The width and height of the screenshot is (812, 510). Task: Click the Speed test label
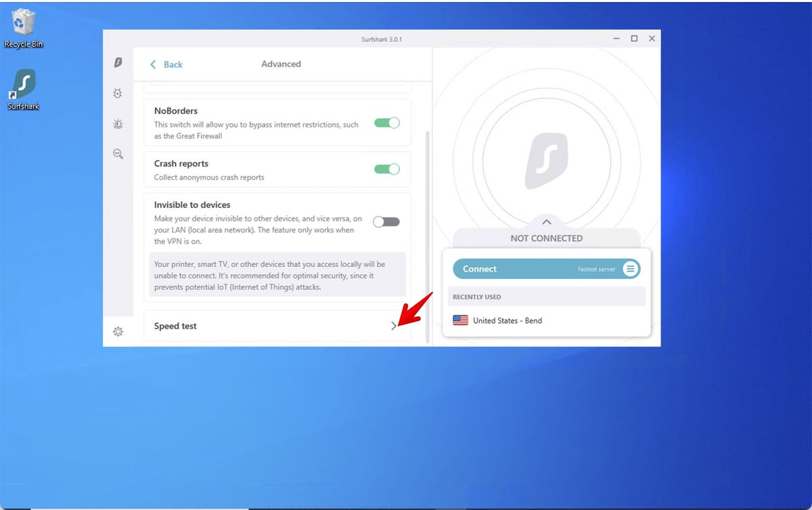[175, 326]
